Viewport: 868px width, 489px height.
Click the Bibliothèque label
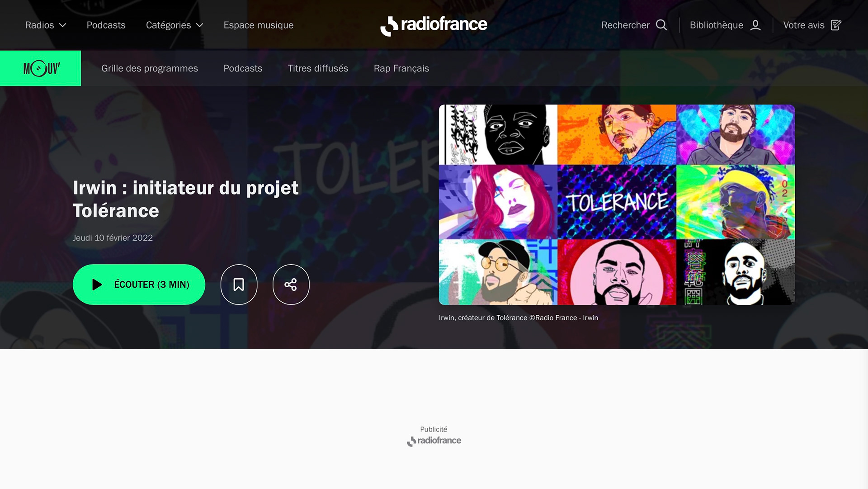[716, 25]
